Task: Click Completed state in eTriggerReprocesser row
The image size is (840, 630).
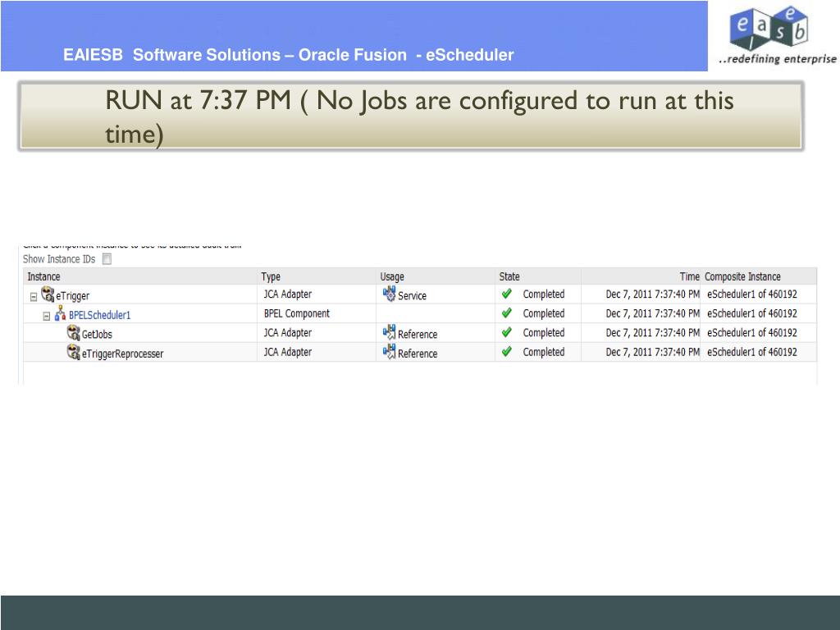Action: [x=544, y=352]
